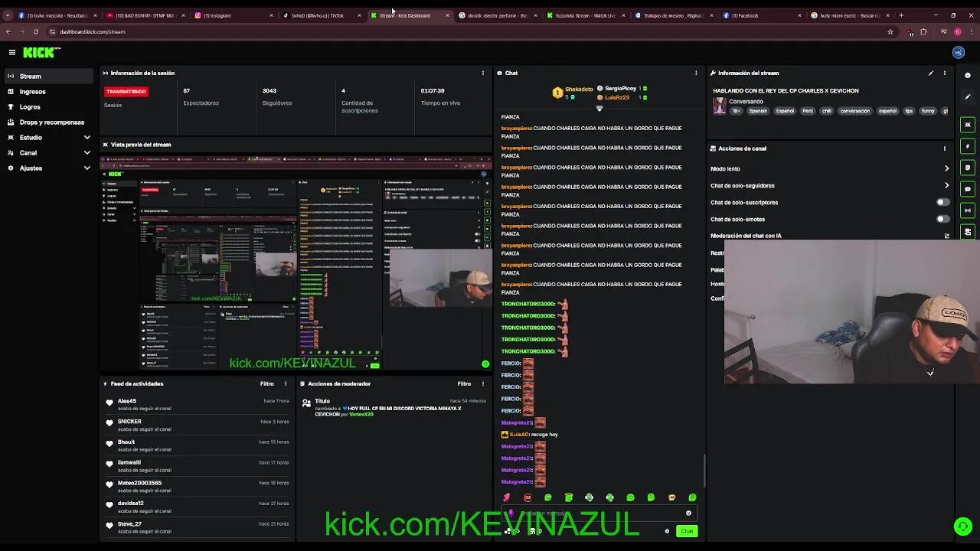The image size is (980, 551).
Task: Bookmark page with the star icon
Action: pyautogui.click(x=890, y=31)
